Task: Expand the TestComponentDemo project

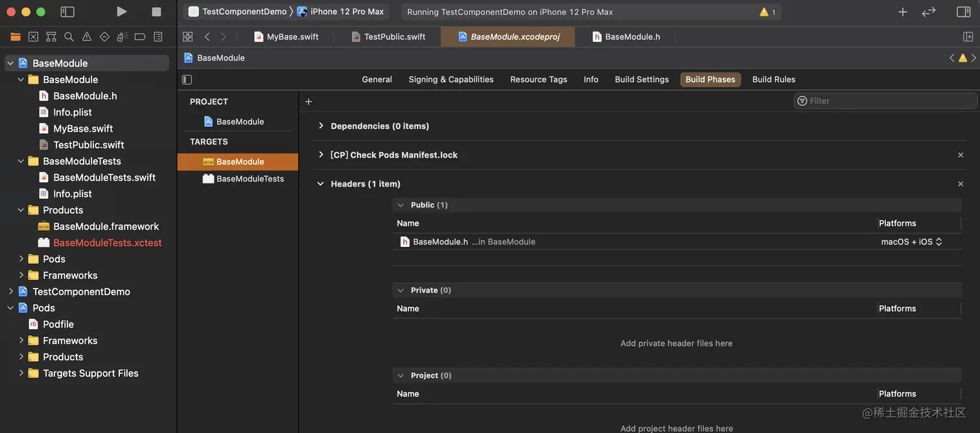Action: 11,292
